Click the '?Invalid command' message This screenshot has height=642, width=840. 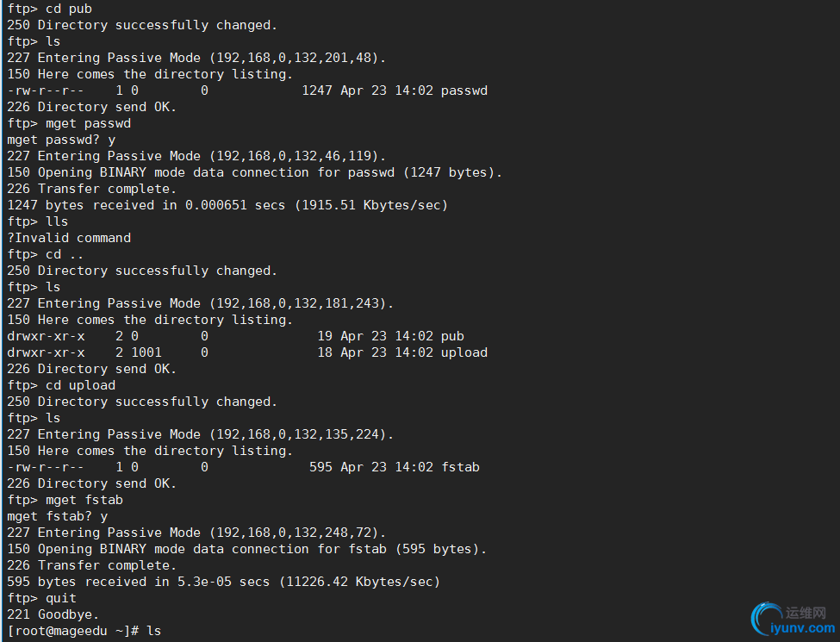69,238
